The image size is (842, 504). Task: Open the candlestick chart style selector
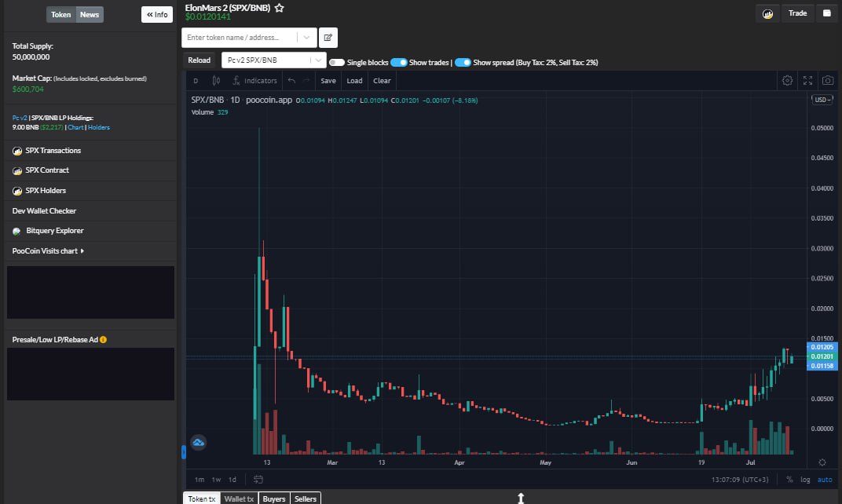tap(216, 81)
